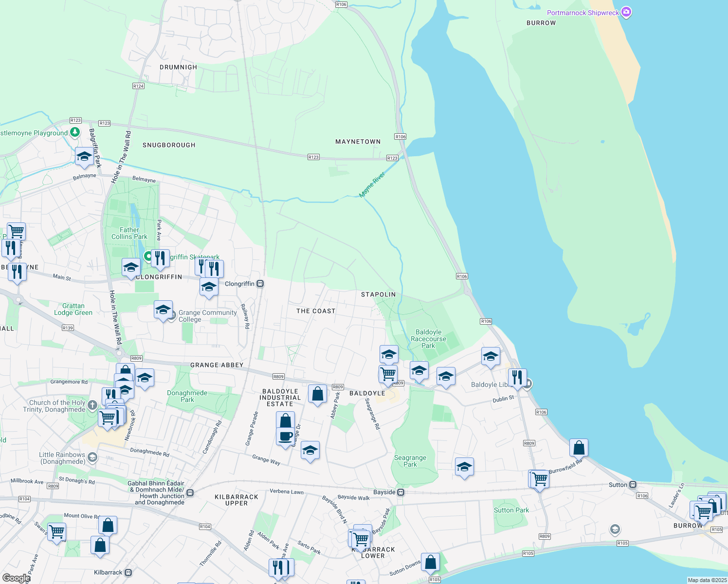Click the Father Collins Park label

pyautogui.click(x=129, y=233)
